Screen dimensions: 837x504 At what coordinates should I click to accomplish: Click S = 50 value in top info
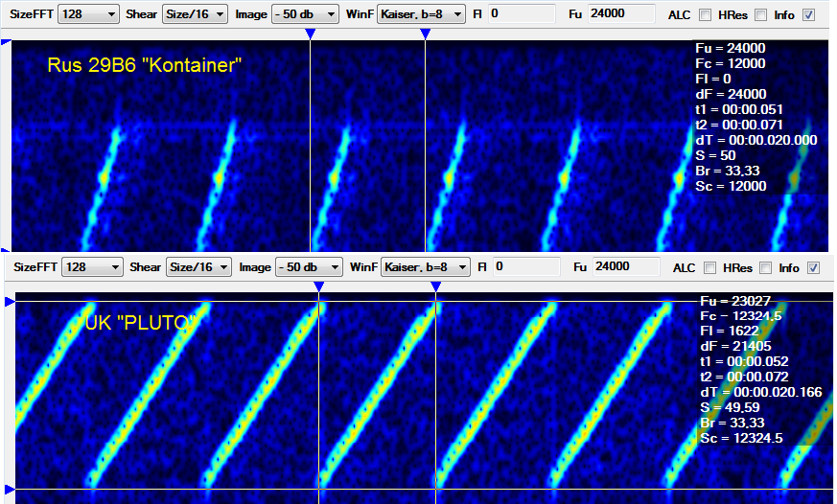tap(715, 155)
